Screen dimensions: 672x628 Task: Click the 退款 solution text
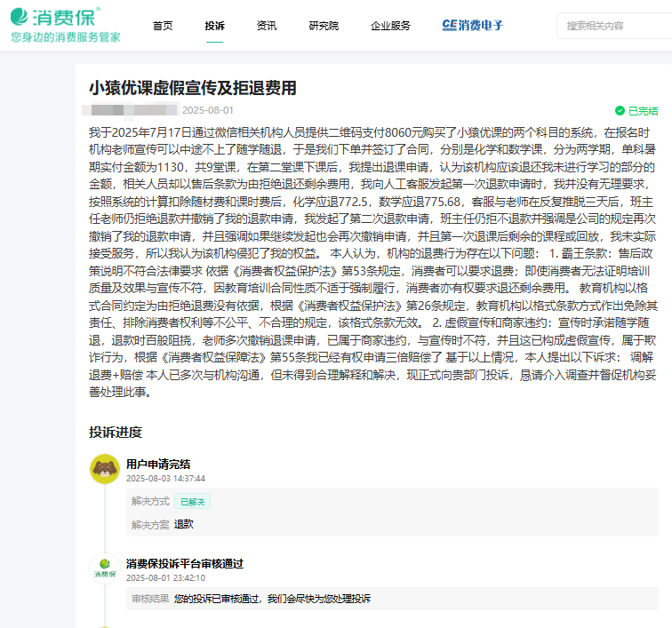184,524
